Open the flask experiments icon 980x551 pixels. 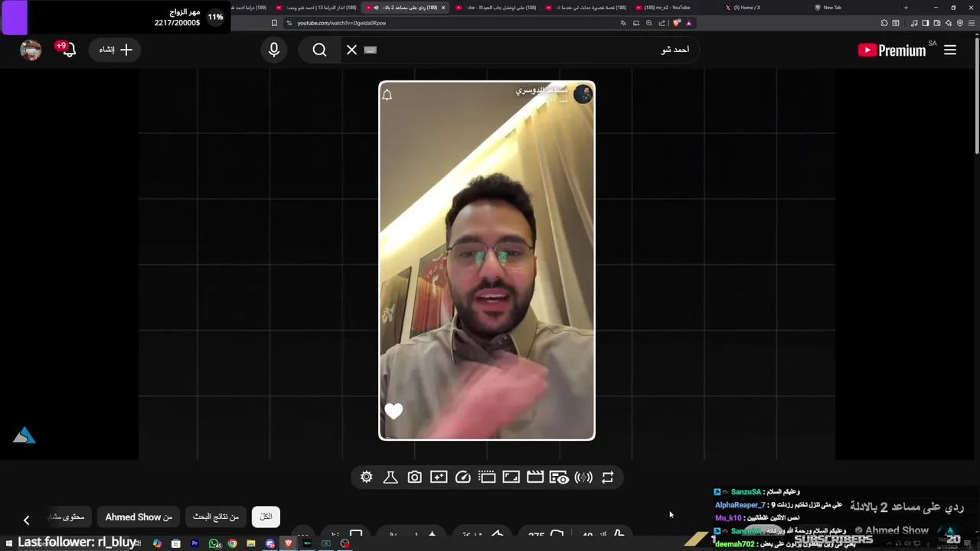390,478
